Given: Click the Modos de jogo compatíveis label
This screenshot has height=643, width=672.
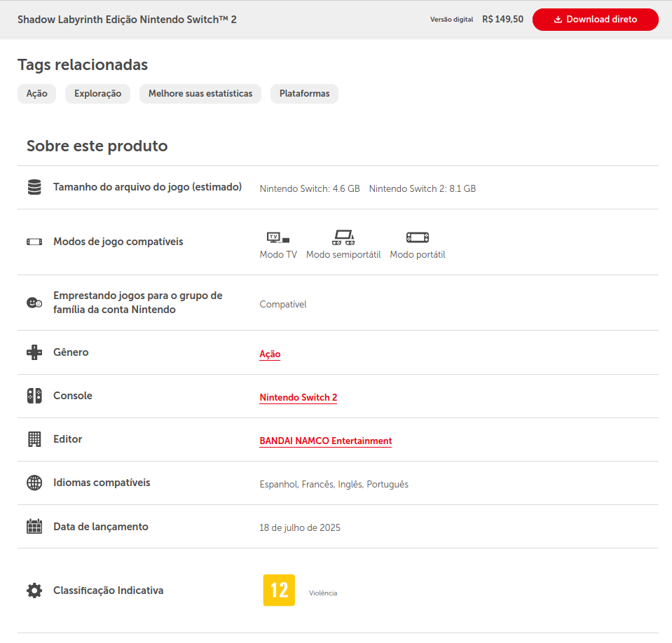Looking at the screenshot, I should (118, 242).
